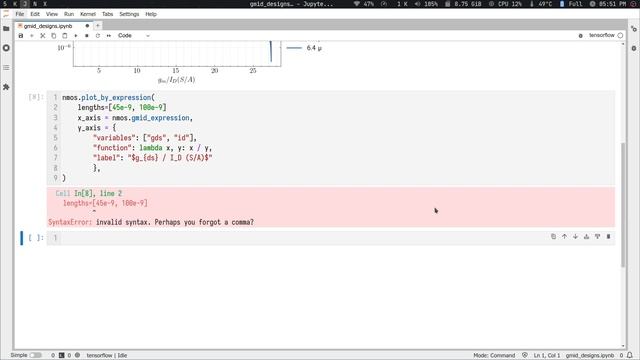Move the active cell up
Viewport: 640px width, 360px height.
click(564, 236)
